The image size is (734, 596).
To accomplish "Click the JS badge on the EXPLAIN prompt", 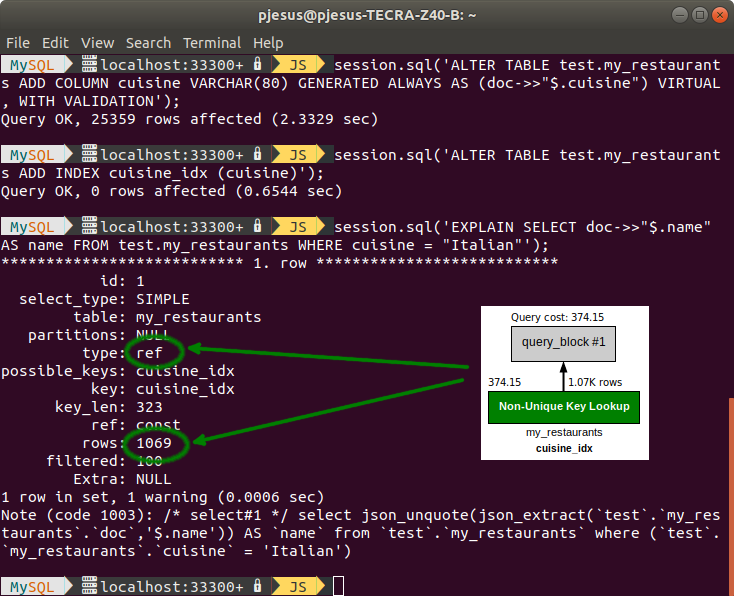I will tap(298, 227).
